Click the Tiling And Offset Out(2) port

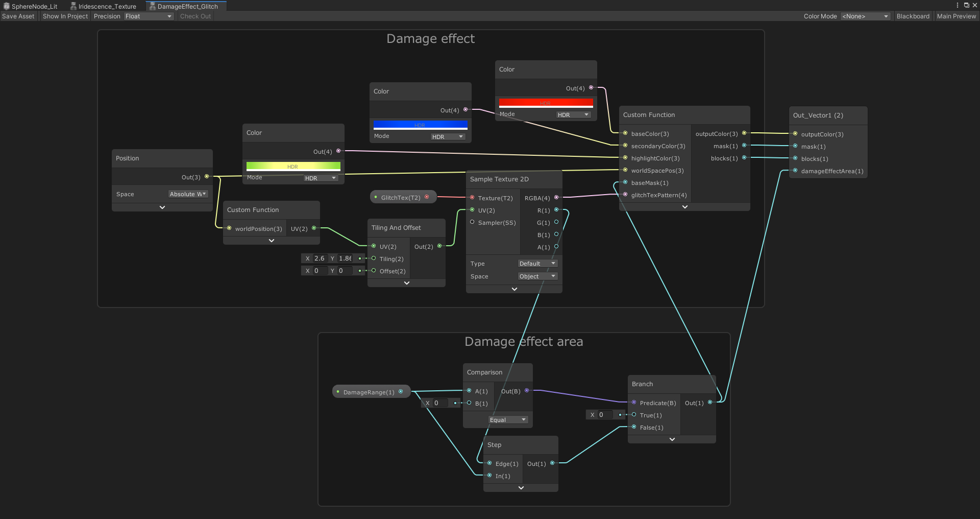point(439,246)
